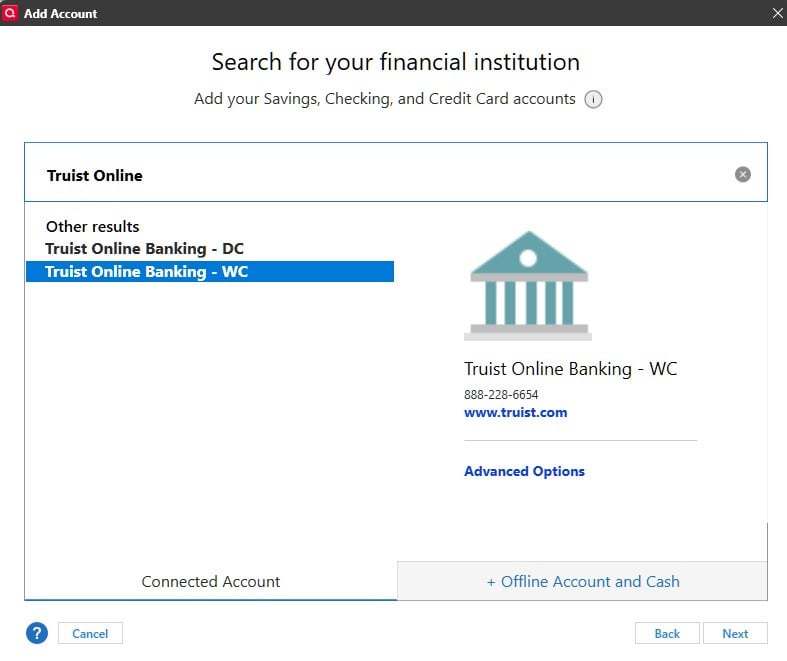Select Truist Online Banking - DC result
The height and width of the screenshot is (661, 787).
click(210, 249)
